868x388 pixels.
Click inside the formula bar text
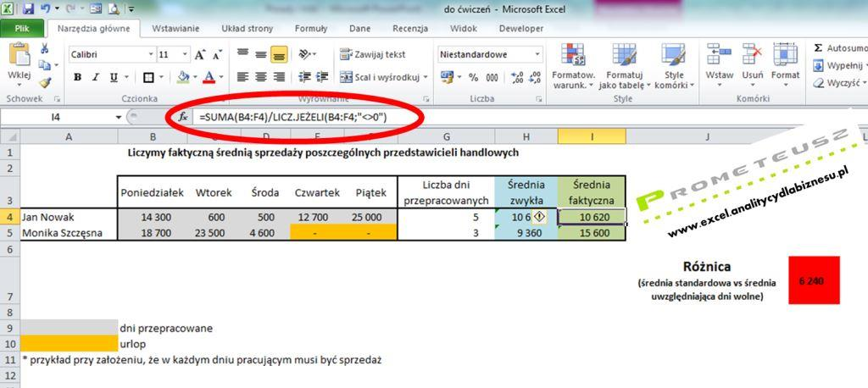point(293,117)
